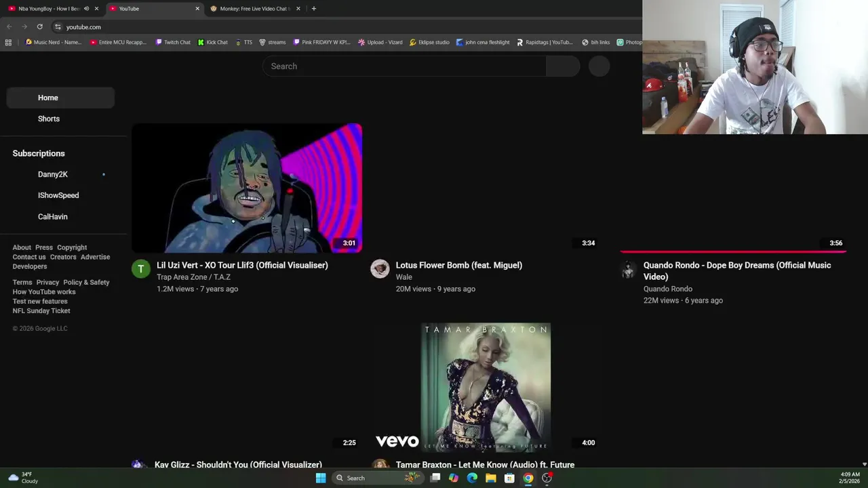Open the Lil Uzi Vert XO Tour Llif3 thumbnail

pos(247,188)
